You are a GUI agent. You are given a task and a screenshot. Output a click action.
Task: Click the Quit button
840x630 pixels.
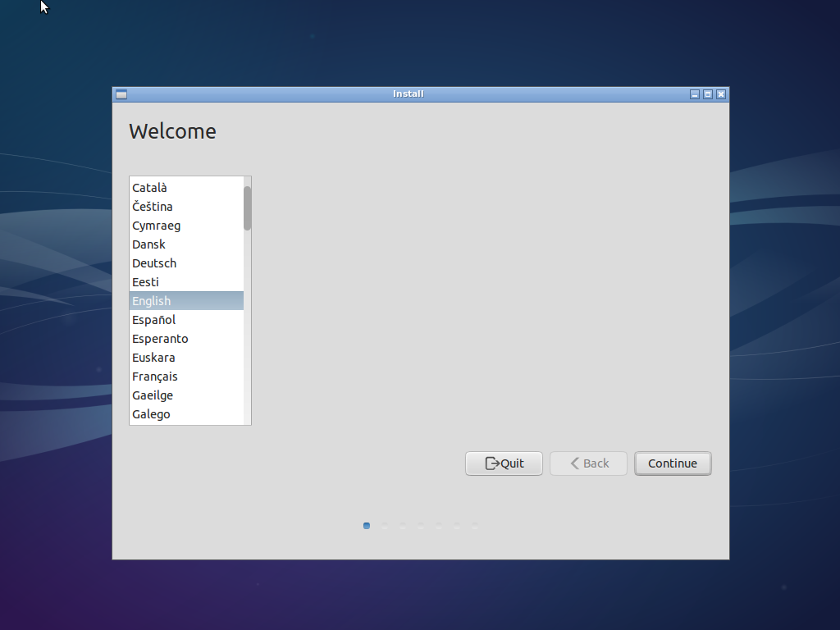click(x=504, y=463)
